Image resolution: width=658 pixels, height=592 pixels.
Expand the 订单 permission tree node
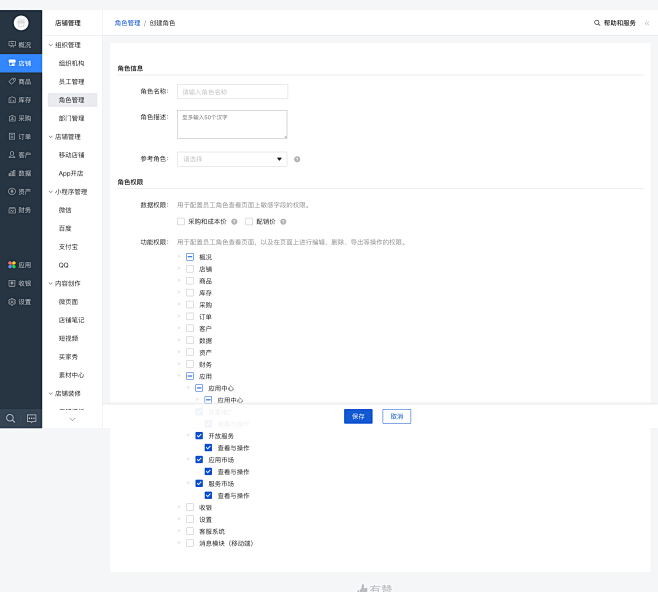pos(179,316)
